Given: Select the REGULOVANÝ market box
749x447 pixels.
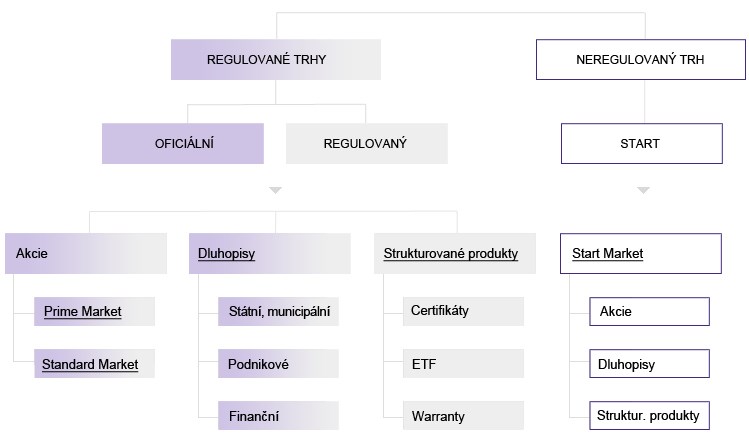Looking at the screenshot, I should (364, 143).
